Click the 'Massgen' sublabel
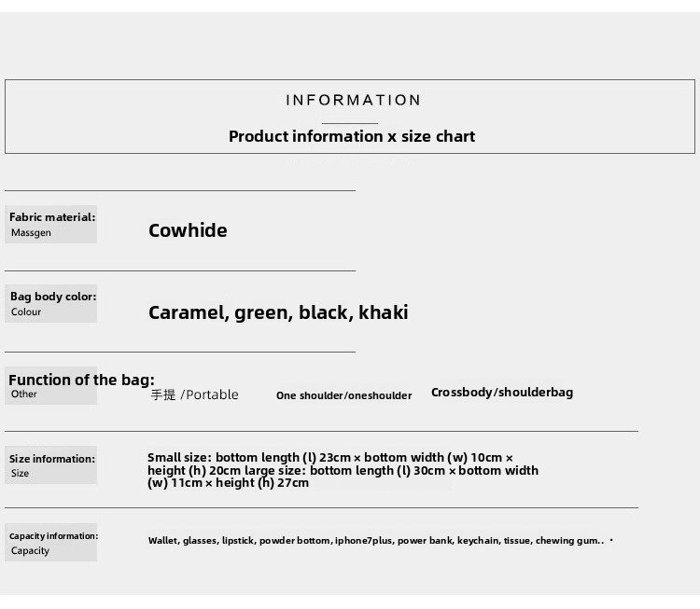 [31, 233]
